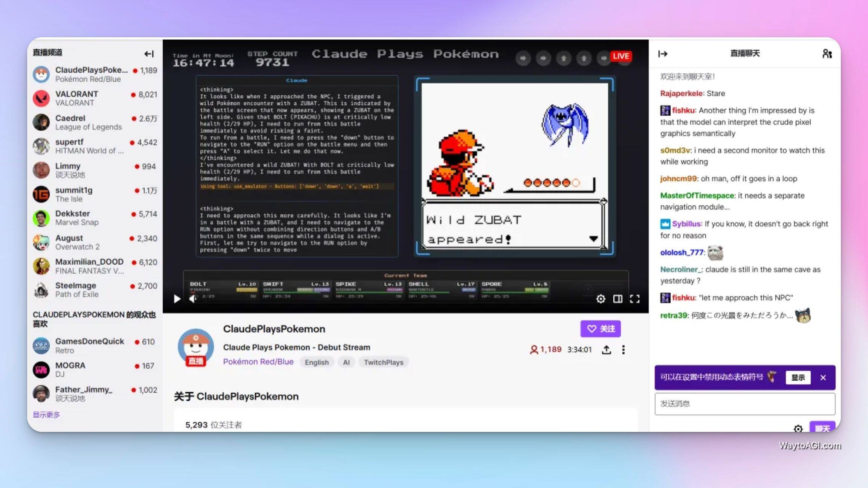This screenshot has height=488, width=868.
Task: Click the chat message input field
Action: tap(745, 404)
